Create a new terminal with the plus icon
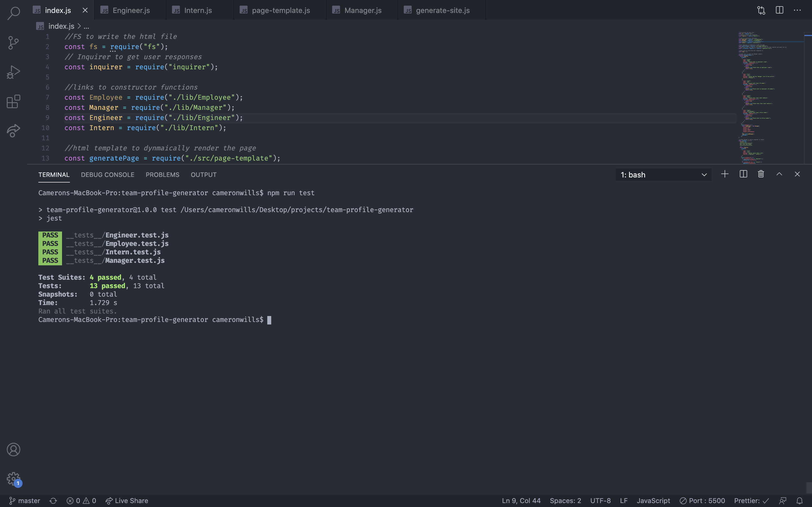 pyautogui.click(x=724, y=174)
